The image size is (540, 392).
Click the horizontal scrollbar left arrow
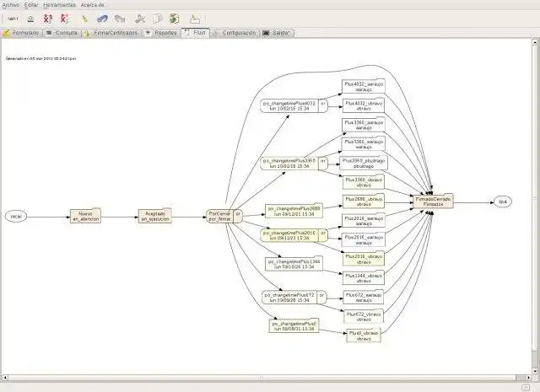(4, 378)
